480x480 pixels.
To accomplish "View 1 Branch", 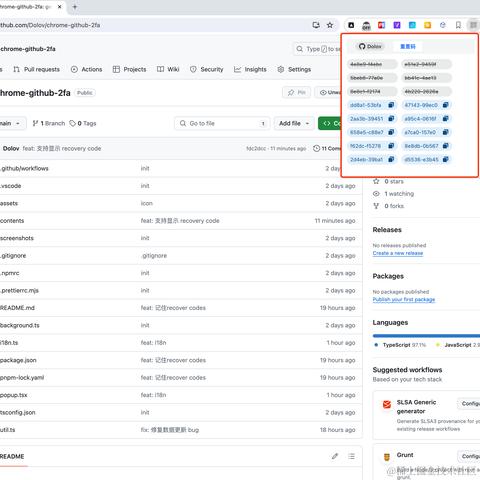I will [x=49, y=123].
